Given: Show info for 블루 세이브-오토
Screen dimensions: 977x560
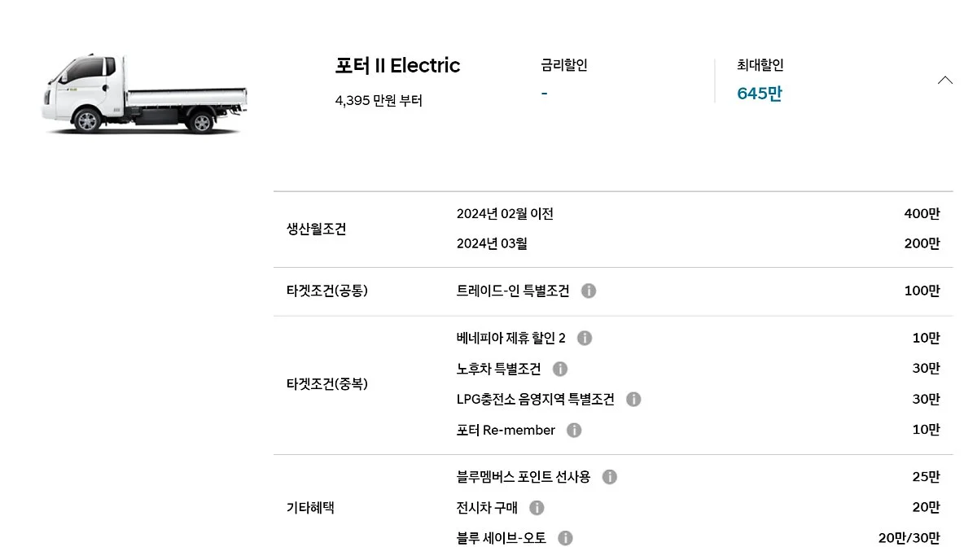Looking at the screenshot, I should (566, 538).
